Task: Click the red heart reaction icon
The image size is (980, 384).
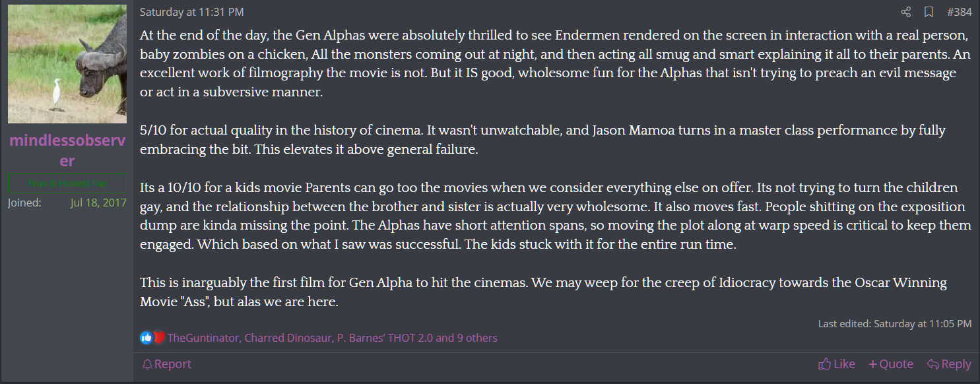Action: (158, 338)
